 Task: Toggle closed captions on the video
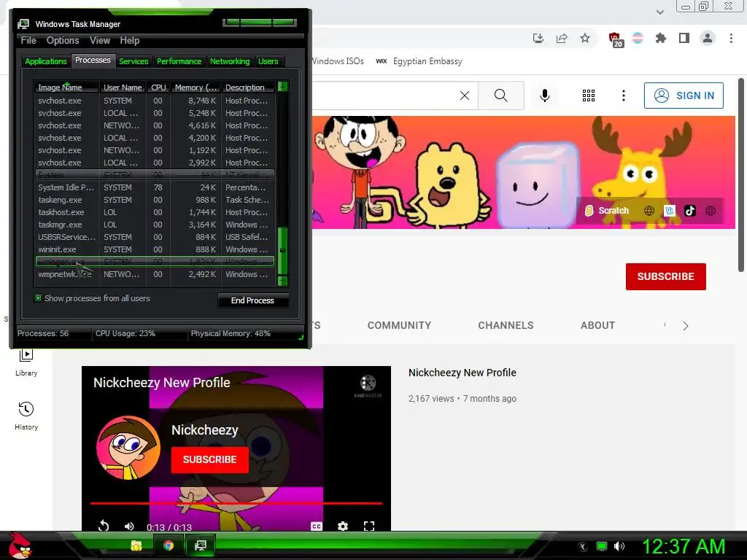(x=317, y=526)
